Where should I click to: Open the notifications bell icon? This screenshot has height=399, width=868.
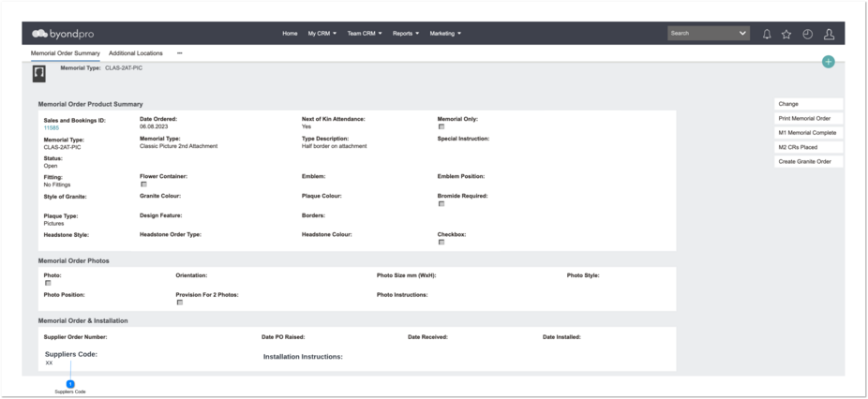pyautogui.click(x=767, y=34)
